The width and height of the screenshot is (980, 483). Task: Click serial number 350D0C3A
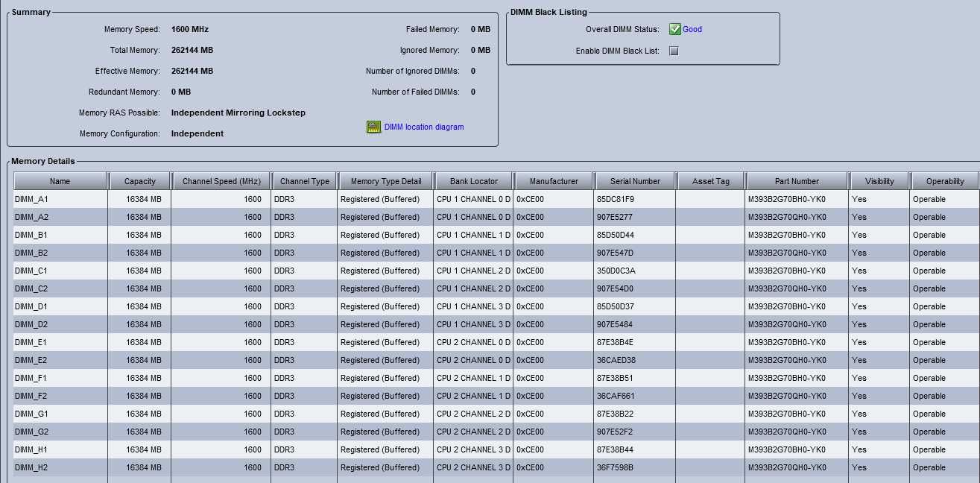616,271
